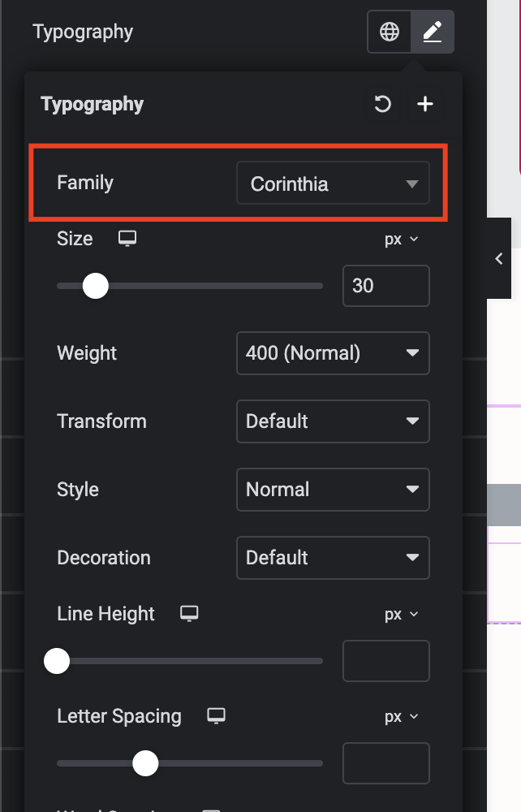This screenshot has width=521, height=812.
Task: Click the typography edit pencil icon
Action: 433,32
